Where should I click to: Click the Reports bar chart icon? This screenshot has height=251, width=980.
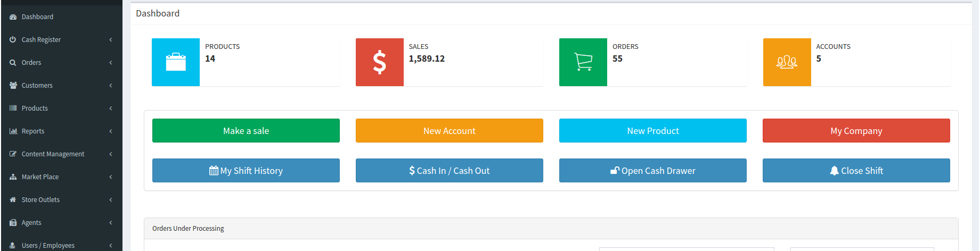13,131
